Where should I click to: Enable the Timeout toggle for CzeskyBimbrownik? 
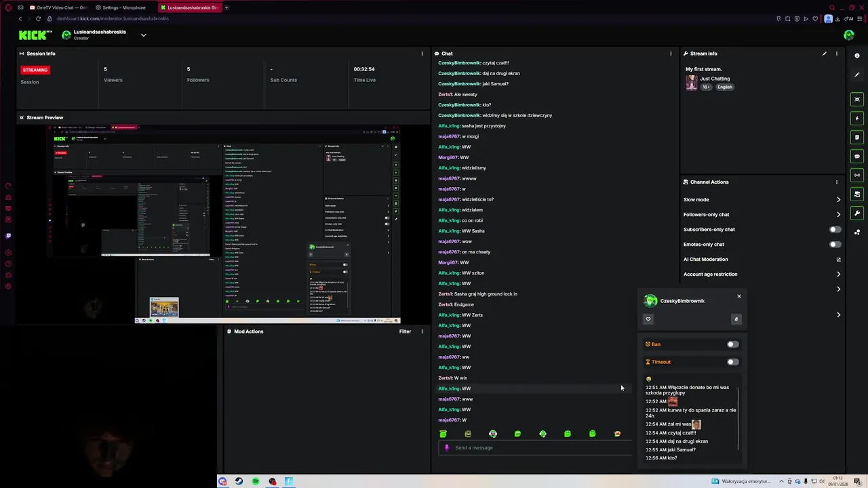[x=732, y=362]
